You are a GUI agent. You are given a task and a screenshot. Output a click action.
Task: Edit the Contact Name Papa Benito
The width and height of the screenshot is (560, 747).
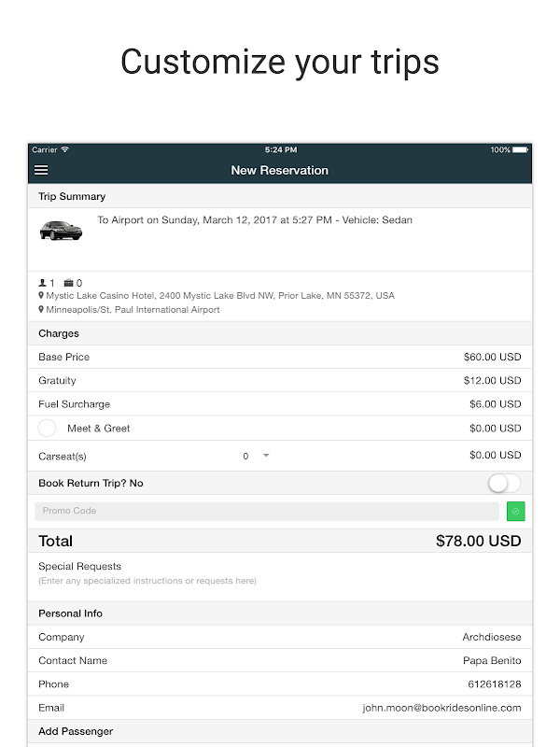492,660
